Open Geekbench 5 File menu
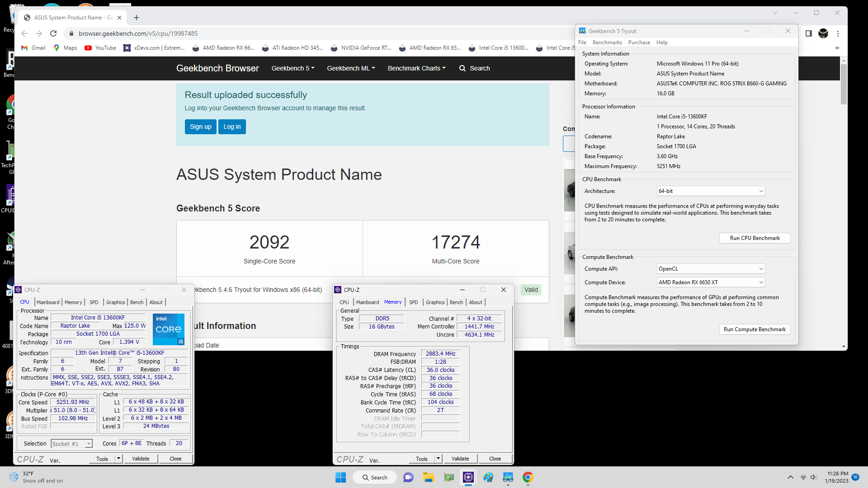 pyautogui.click(x=582, y=42)
